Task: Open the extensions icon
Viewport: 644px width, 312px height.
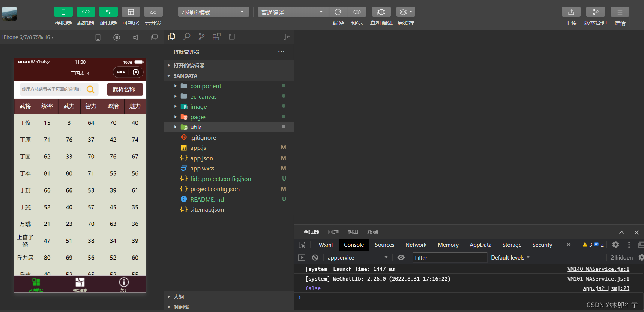Action: coord(216,37)
